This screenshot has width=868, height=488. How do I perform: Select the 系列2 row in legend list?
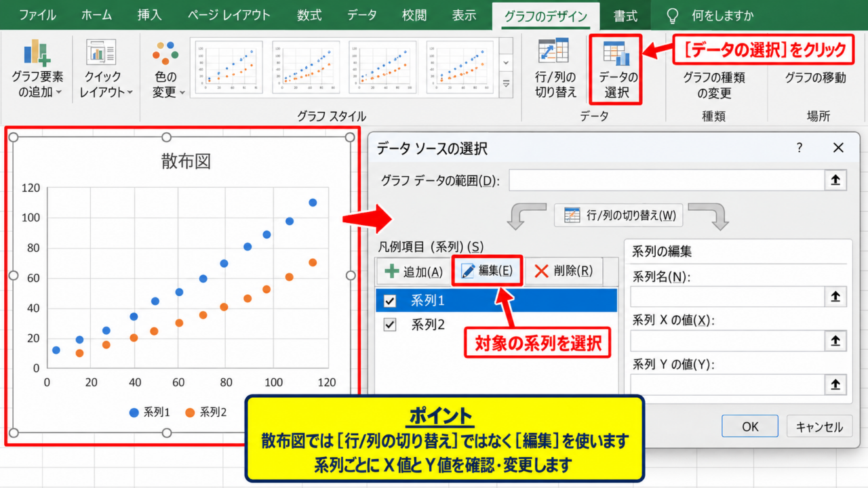[496, 325]
